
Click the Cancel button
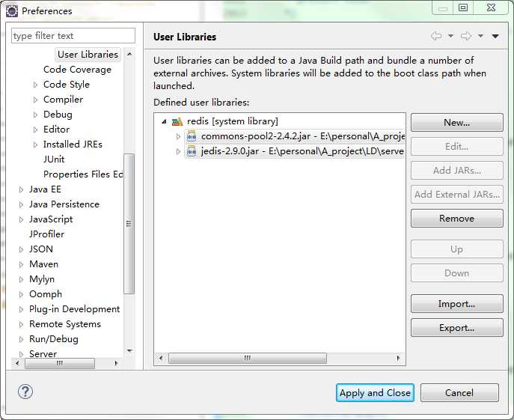[x=459, y=393]
